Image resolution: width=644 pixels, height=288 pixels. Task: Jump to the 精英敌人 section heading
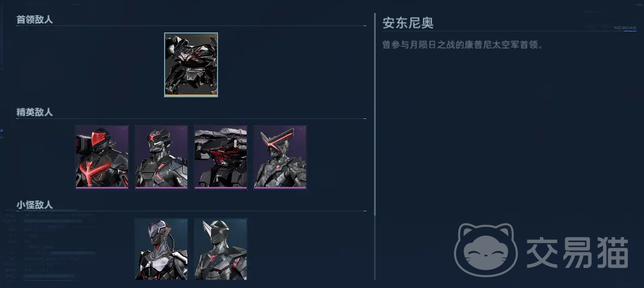[35, 112]
